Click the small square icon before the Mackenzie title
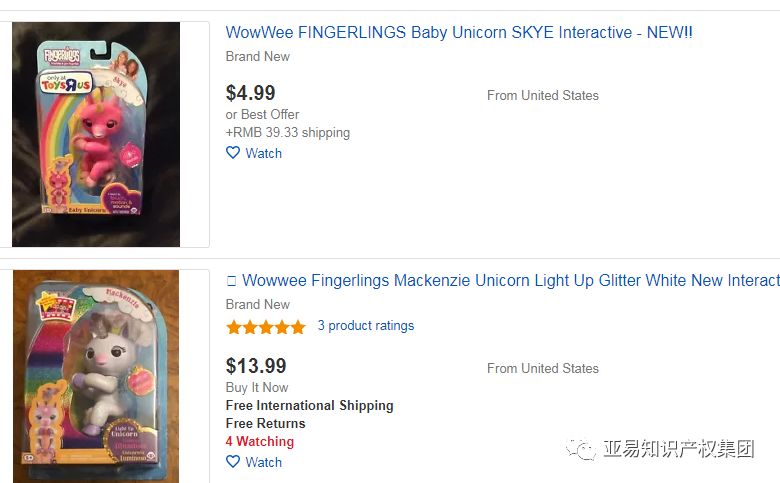 pos(232,281)
